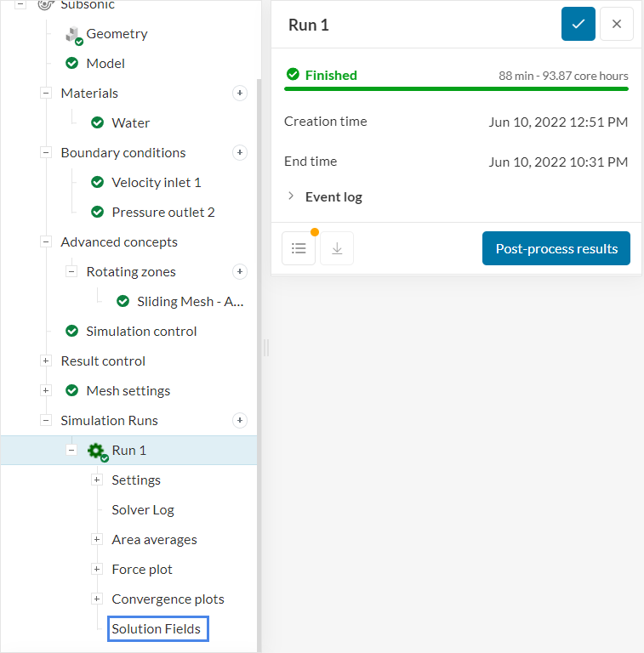Expand the Result control node
Viewport: 644px width, 653px height.
[x=46, y=361]
